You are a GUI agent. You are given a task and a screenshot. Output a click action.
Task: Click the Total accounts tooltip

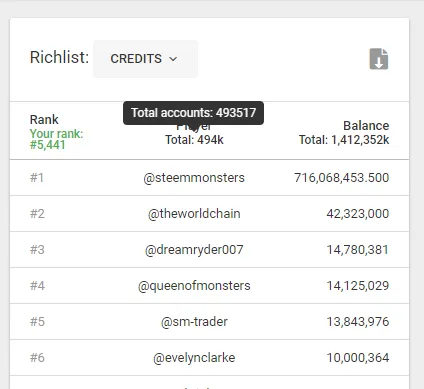(x=193, y=113)
